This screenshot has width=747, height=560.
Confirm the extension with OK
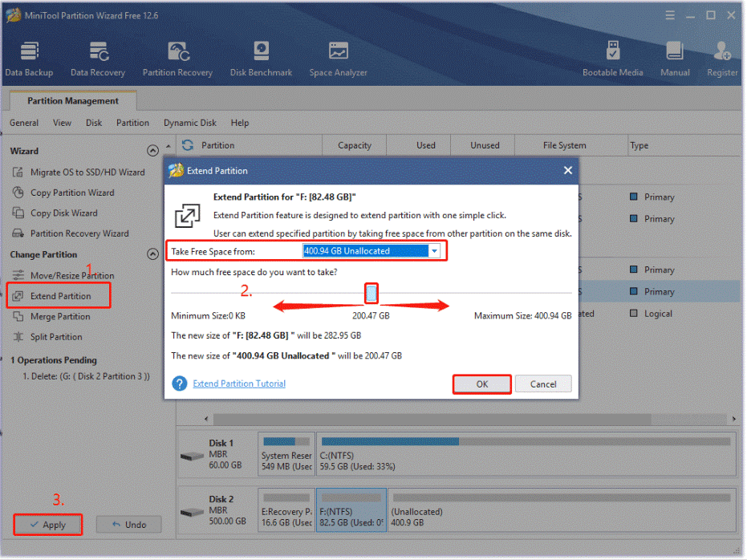[x=482, y=384]
